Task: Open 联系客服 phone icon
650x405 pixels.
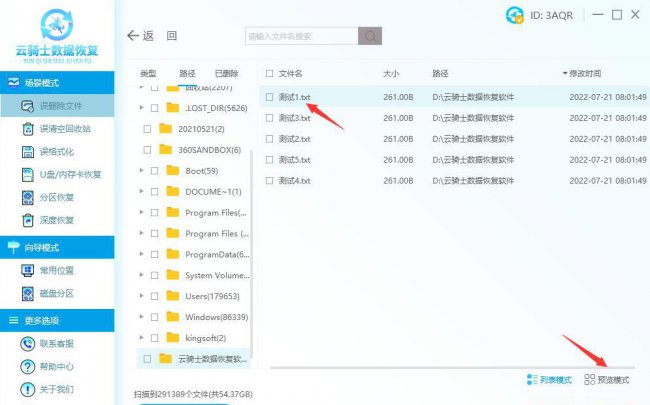Action: (27, 344)
